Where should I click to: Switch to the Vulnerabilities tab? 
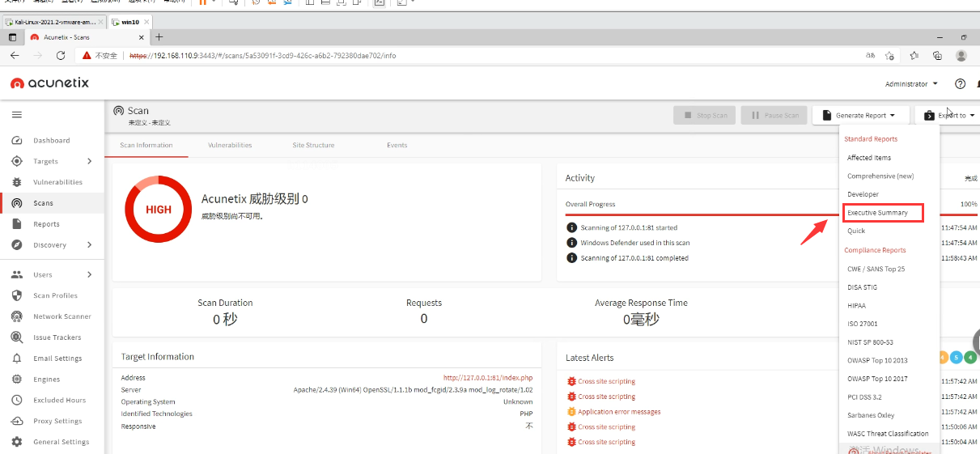(x=230, y=146)
